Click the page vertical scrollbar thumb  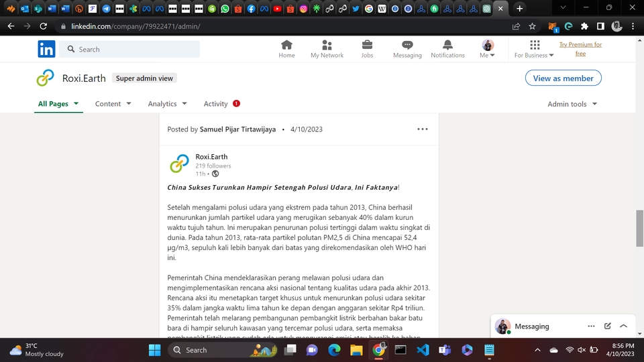click(x=639, y=228)
